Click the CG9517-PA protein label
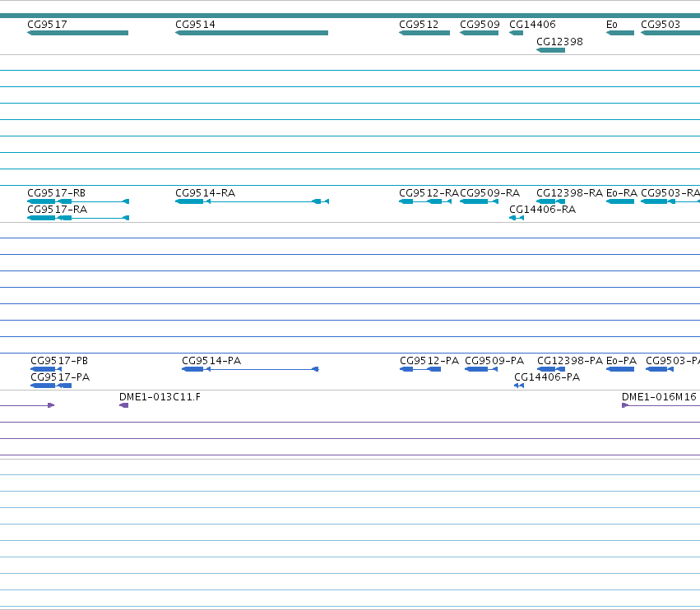The height and width of the screenshot is (610, 700). tap(60, 377)
